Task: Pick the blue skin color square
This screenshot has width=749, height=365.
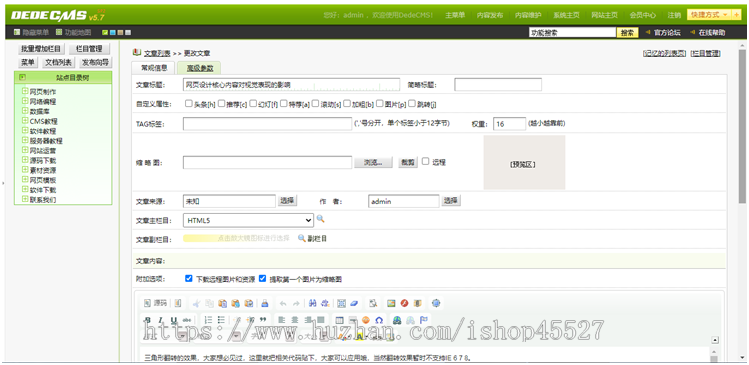Action: [x=113, y=32]
